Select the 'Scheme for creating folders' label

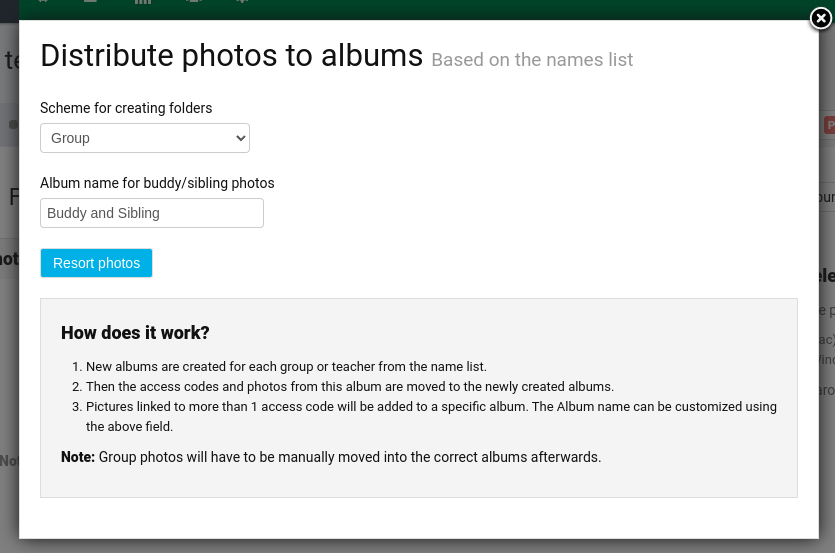[126, 108]
